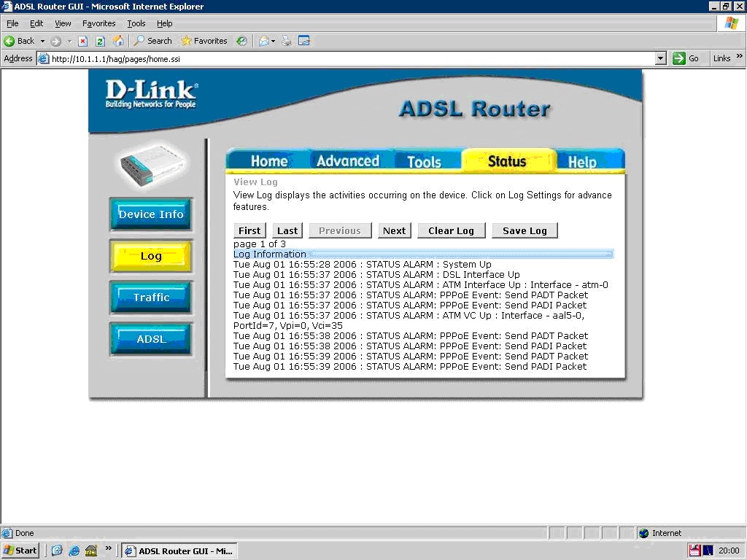This screenshot has height=560, width=747.
Task: Click the router device image
Action: pyautogui.click(x=152, y=164)
